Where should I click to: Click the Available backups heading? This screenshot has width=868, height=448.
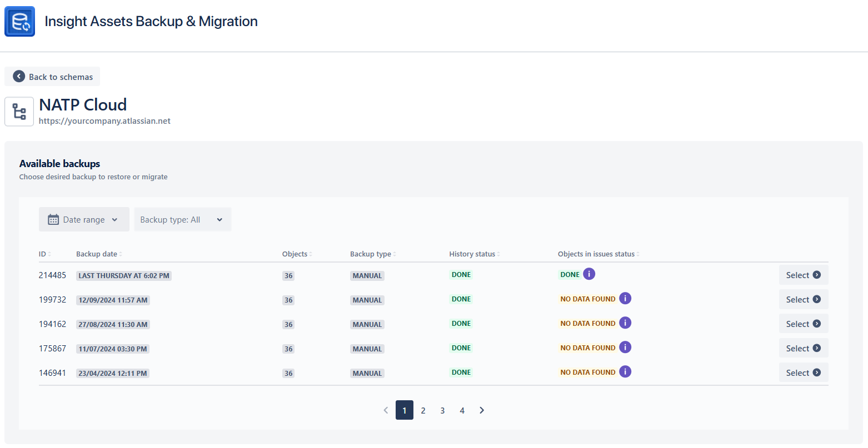click(x=59, y=164)
